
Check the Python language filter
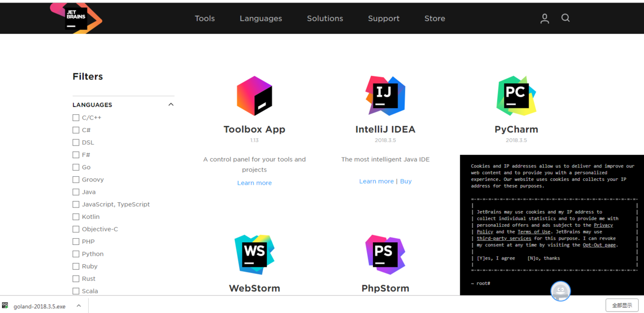[x=76, y=254]
